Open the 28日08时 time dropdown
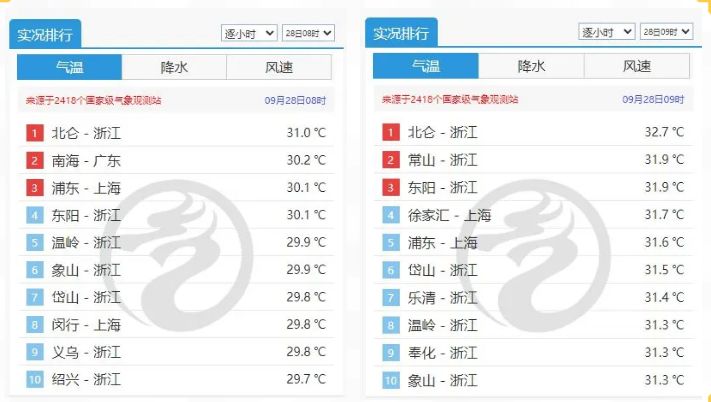Image resolution: width=711 pixels, height=402 pixels. coord(308,33)
